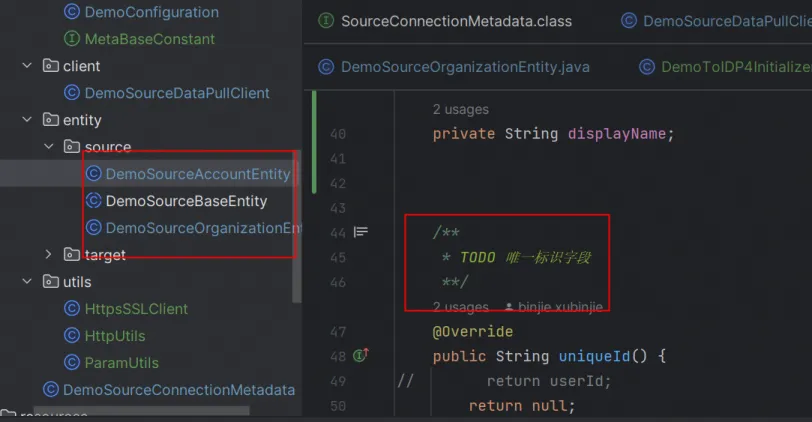Image resolution: width=812 pixels, height=422 pixels.
Task: Collapse the source folder
Action: pos(49,147)
